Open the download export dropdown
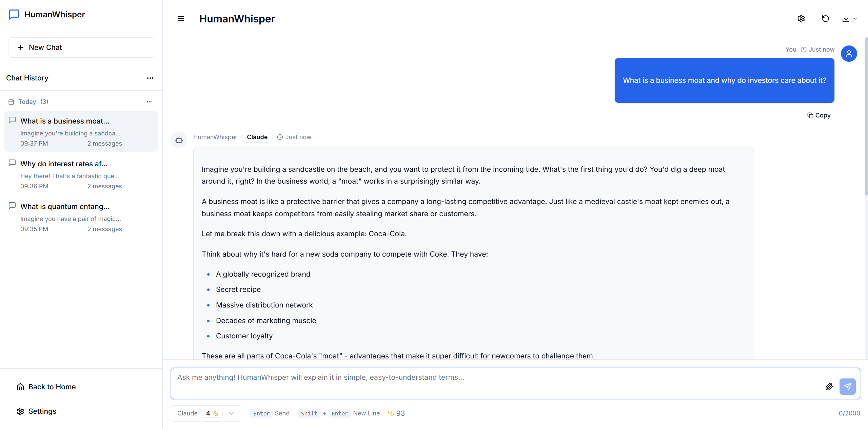This screenshot has height=429, width=868. (850, 19)
